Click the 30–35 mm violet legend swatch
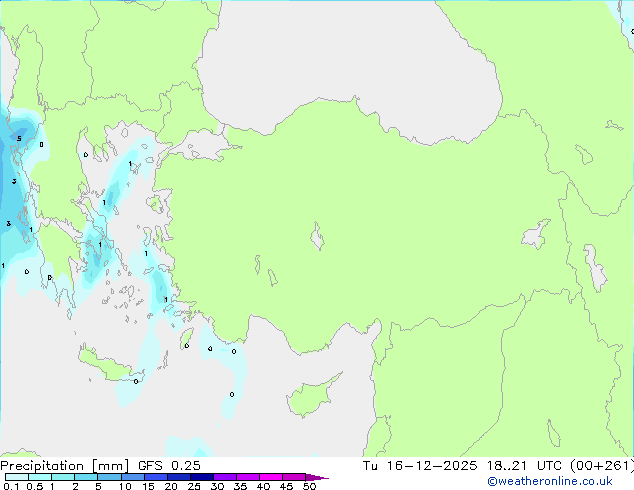This screenshot has height=490, width=634. 225,477
